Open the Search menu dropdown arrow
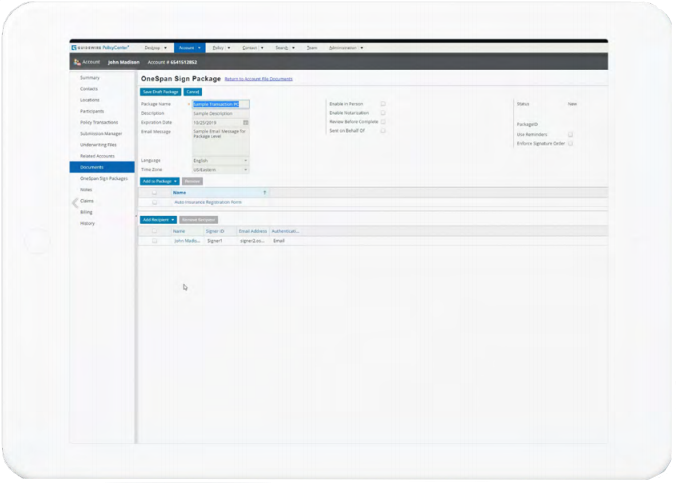This screenshot has width=678, height=483. point(293,48)
